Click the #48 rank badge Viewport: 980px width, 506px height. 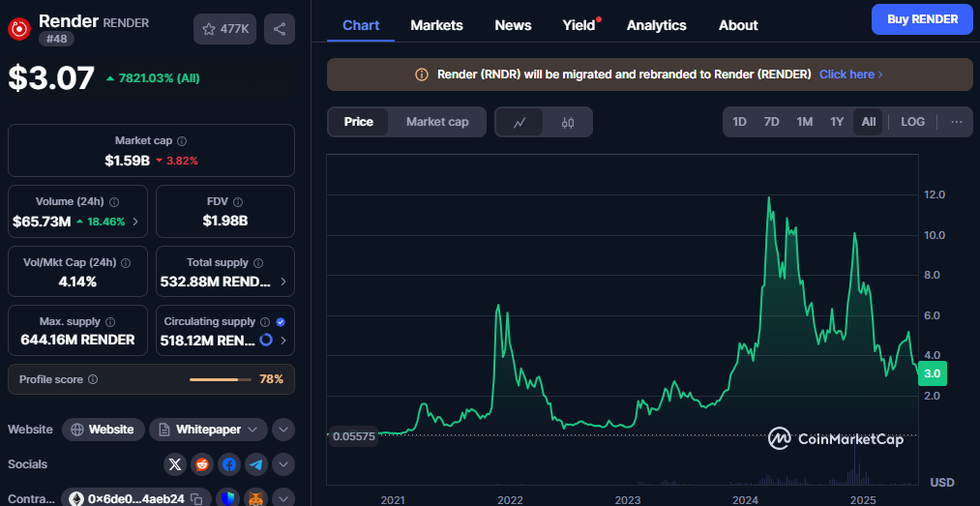(x=57, y=39)
